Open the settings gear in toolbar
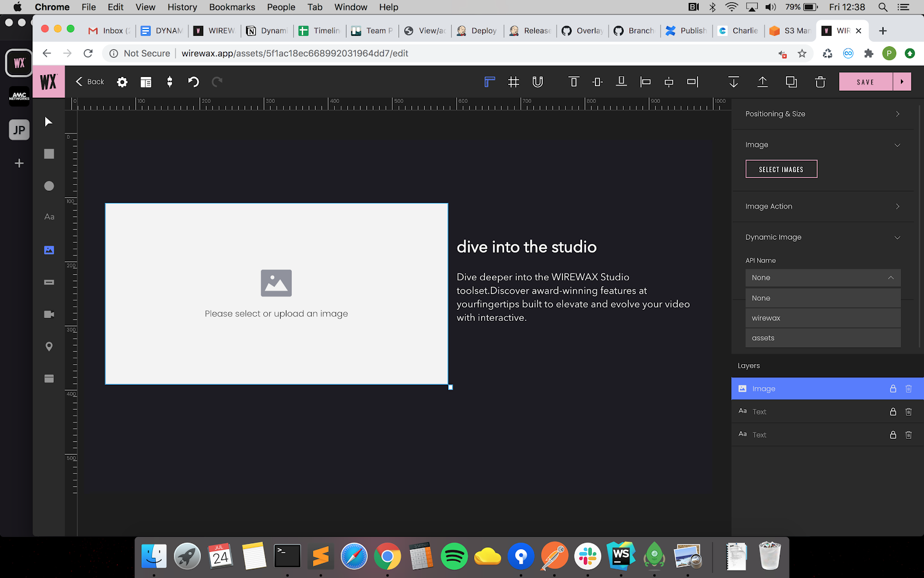 tap(122, 82)
